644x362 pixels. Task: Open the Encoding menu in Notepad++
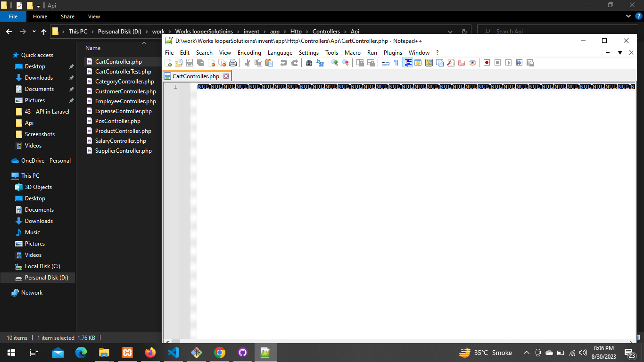click(x=249, y=53)
